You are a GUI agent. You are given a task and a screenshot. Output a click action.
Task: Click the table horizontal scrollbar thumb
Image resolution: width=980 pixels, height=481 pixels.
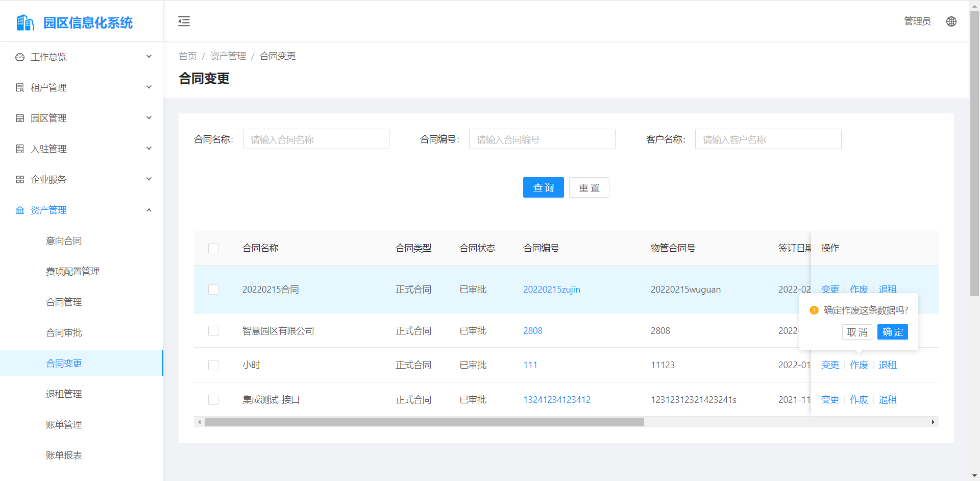pos(424,422)
